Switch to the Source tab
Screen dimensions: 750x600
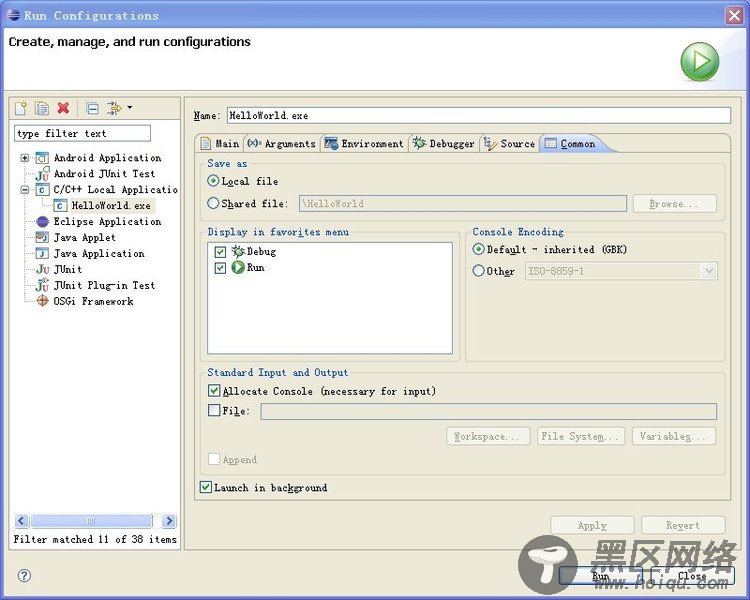tap(509, 144)
